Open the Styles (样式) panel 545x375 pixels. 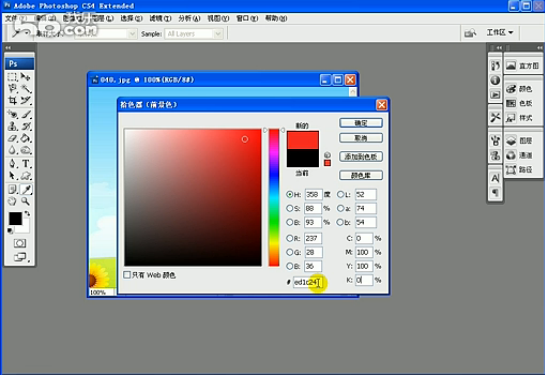[519, 118]
